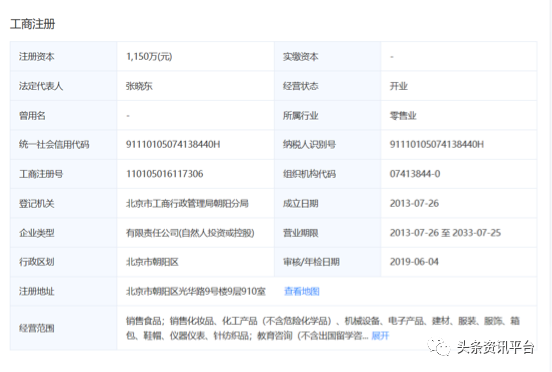The height and width of the screenshot is (372, 552).
Task: Select credit code value under 统一社会信用代码
Action: pyautogui.click(x=173, y=145)
